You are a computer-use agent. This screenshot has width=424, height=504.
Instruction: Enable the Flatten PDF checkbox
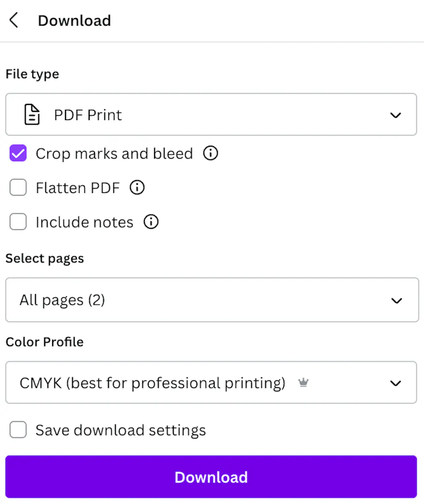coord(18,188)
